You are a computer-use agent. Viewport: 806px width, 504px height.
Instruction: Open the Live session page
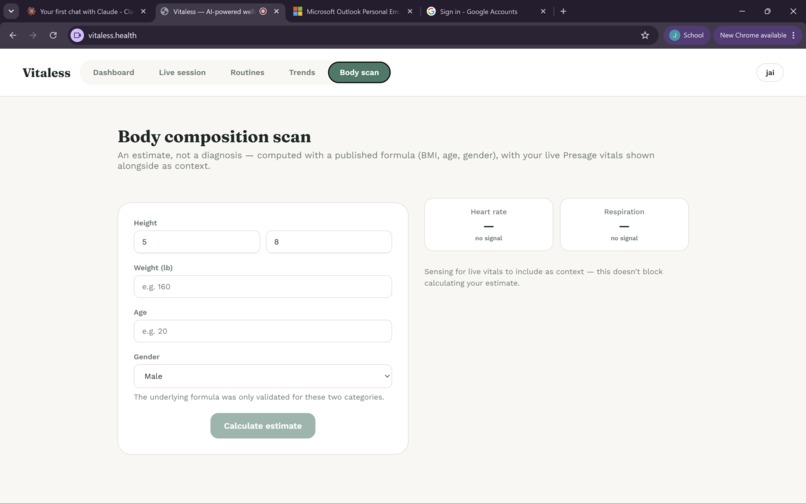(182, 73)
